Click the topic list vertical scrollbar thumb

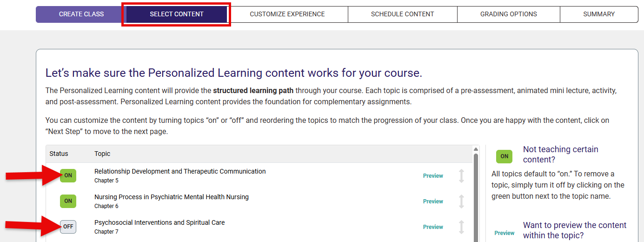tap(476, 195)
